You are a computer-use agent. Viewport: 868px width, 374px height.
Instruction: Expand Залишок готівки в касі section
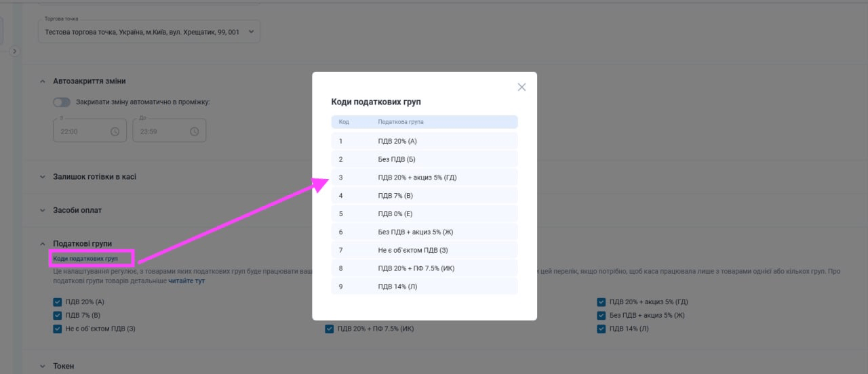tap(43, 177)
